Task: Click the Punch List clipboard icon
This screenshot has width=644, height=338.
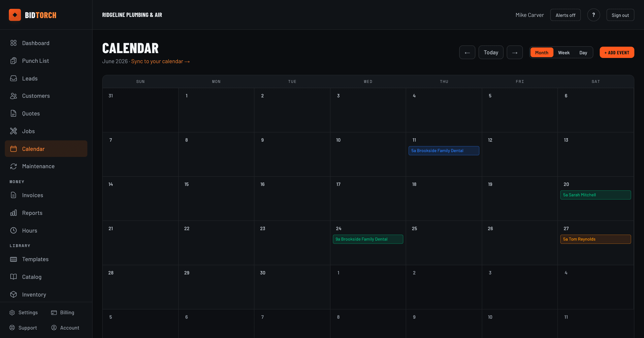Action: point(13,61)
